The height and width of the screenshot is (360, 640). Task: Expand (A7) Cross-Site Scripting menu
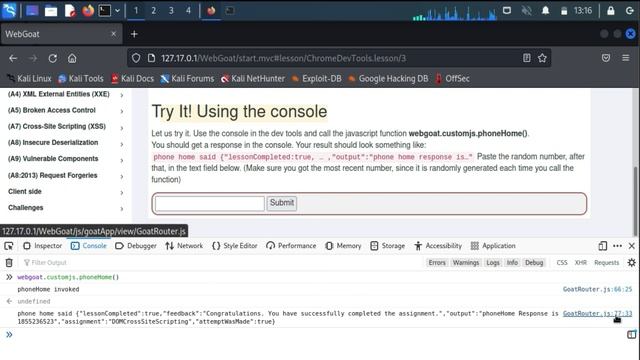(65, 127)
